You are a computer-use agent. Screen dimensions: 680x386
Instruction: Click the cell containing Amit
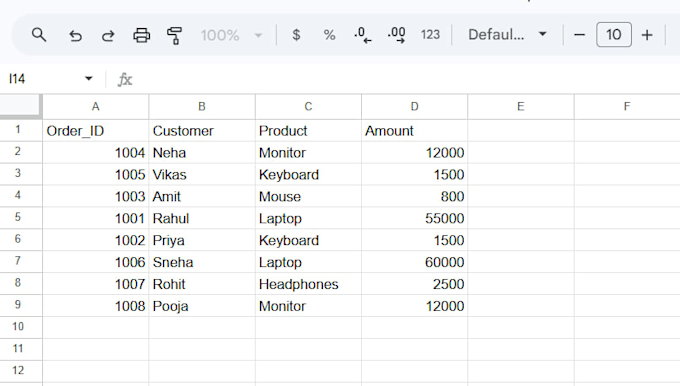point(202,196)
